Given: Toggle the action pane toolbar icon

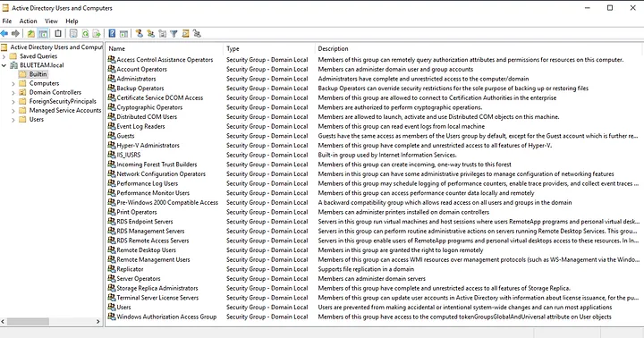Looking at the screenshot, I should [123, 34].
